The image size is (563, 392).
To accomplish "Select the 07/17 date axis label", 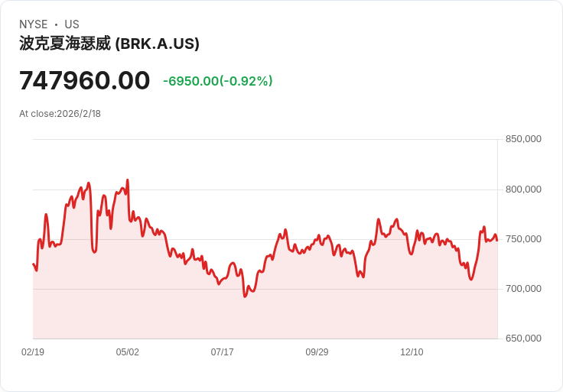I will pyautogui.click(x=222, y=352).
